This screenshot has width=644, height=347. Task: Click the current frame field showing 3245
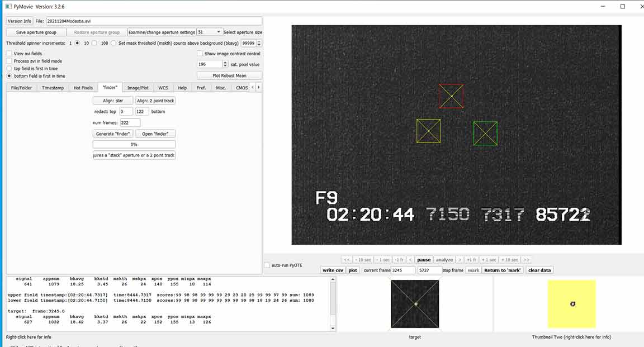(403, 270)
